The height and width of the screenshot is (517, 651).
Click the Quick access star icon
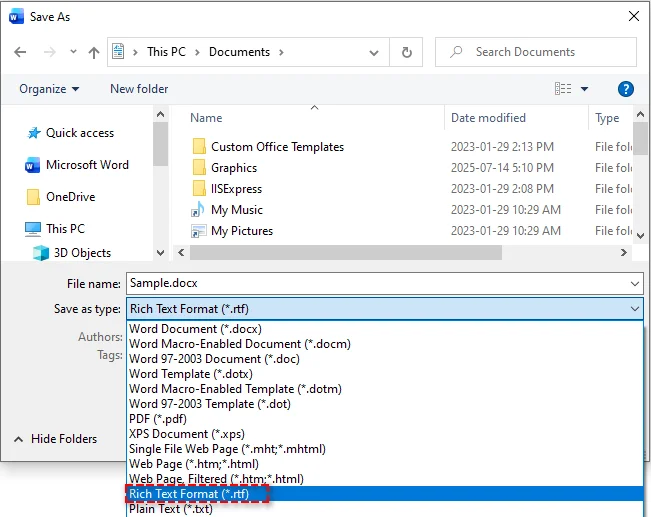click(x=34, y=133)
